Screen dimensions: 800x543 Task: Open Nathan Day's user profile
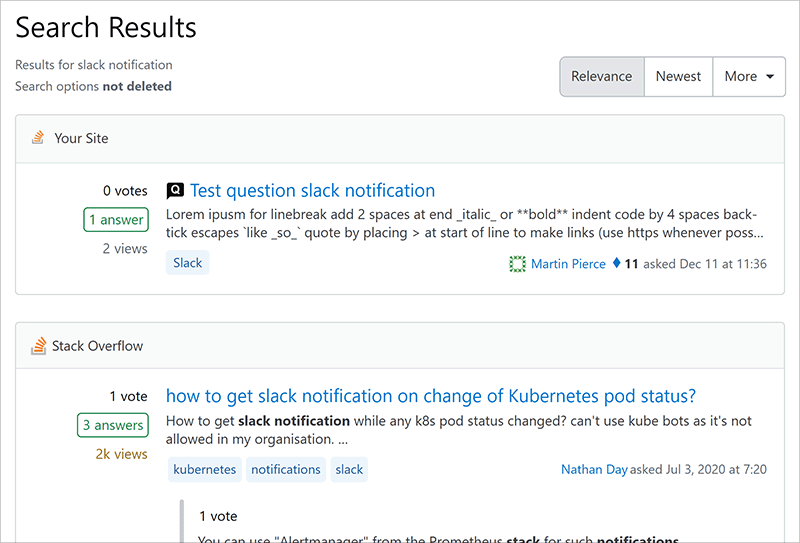[594, 469]
